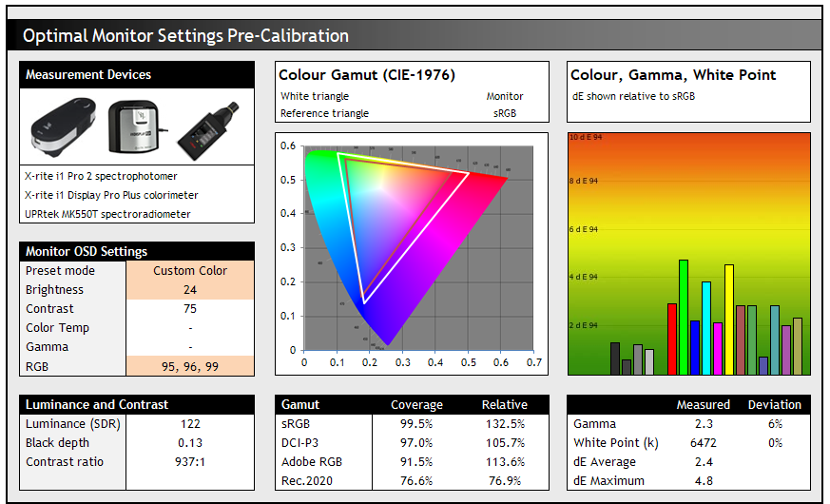Click the UPRtek MK550T spectroradiometer image
830x504 pixels.
(207, 128)
